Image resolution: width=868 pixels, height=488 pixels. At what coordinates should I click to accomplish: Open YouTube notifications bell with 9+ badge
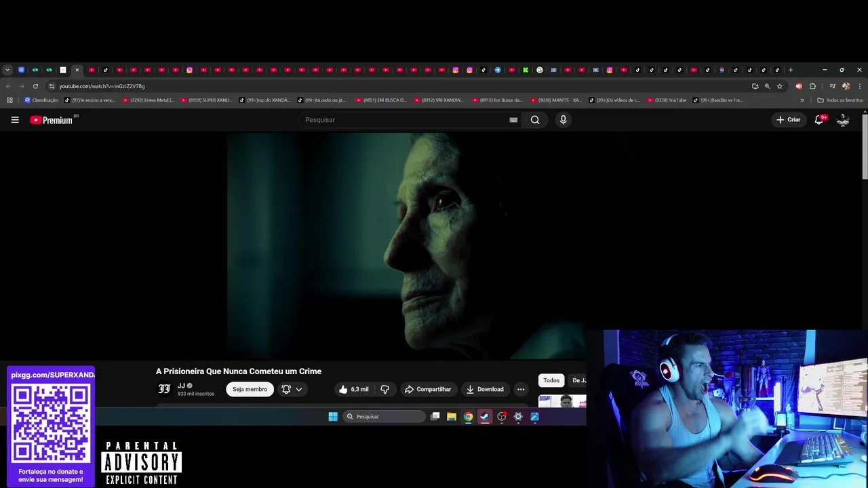[819, 120]
